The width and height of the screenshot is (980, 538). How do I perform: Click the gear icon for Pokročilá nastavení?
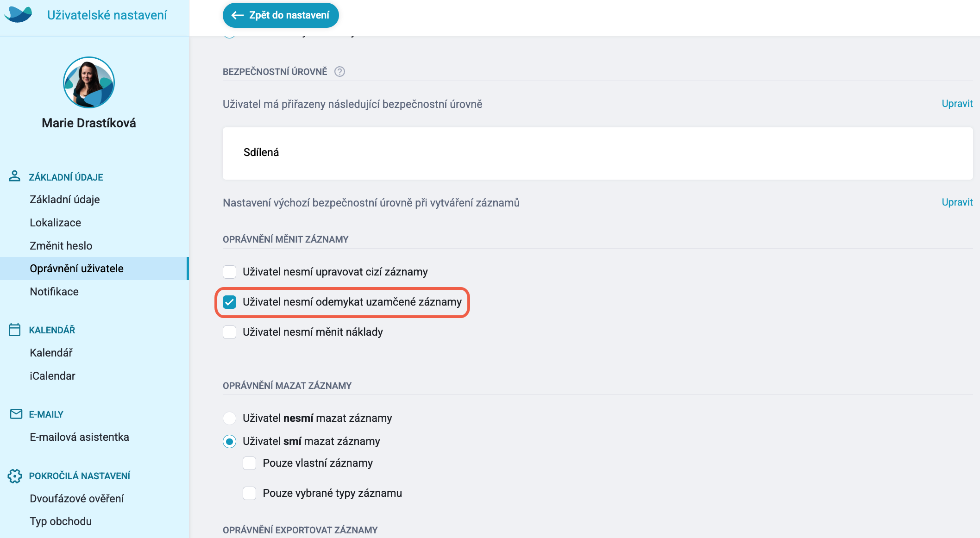15,476
